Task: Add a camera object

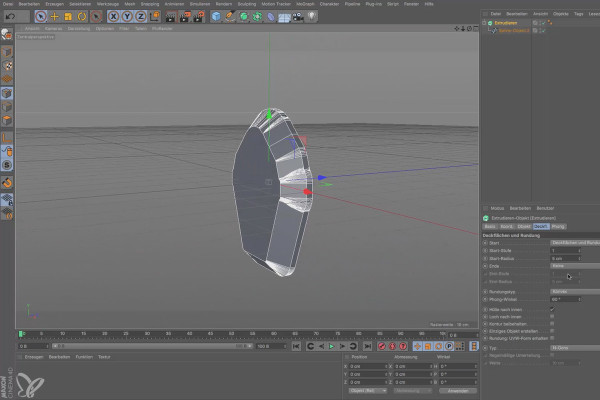Action: (x=298, y=16)
